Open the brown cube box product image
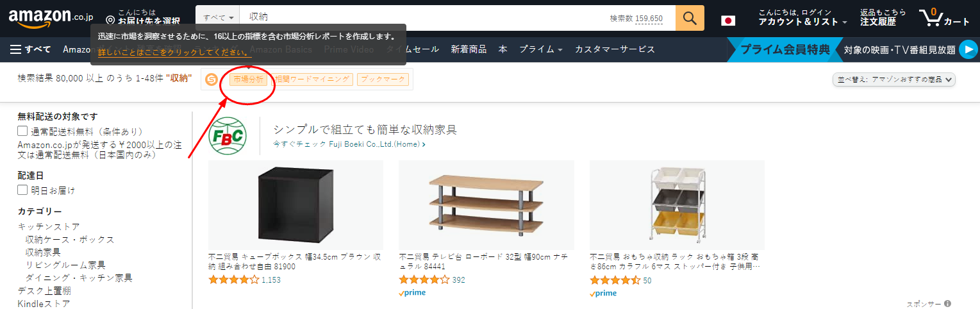 click(x=295, y=205)
